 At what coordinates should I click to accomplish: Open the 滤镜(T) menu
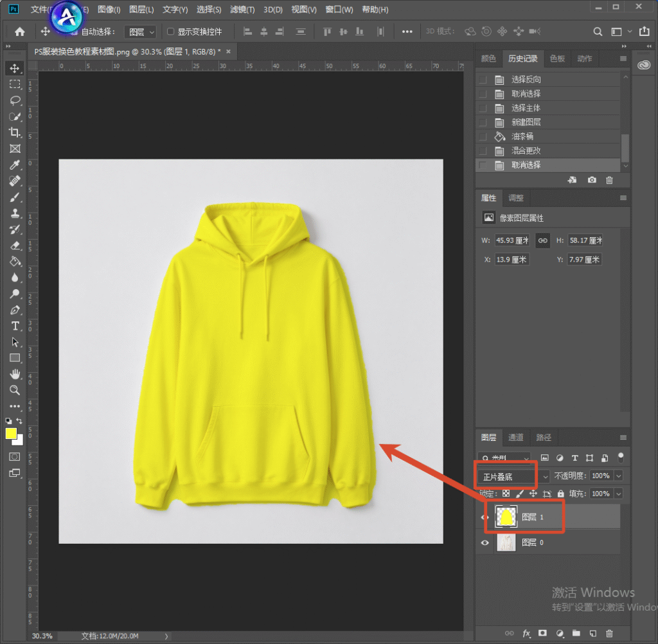[x=242, y=9]
